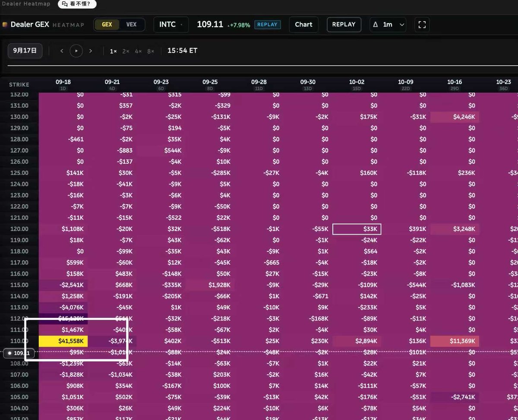Screen dimensions: 518x420
Task: Click the -$2,741K cell at strike 105
Action: [455, 397]
